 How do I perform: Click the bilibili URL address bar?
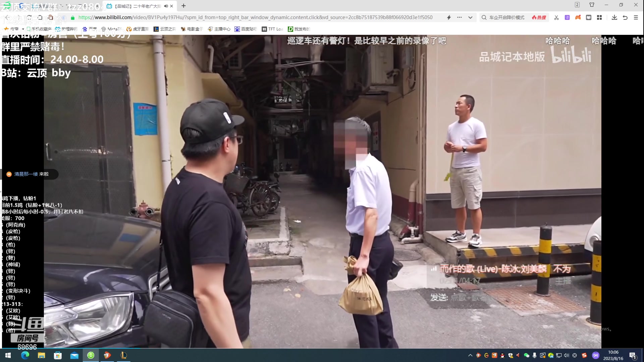coord(255,17)
